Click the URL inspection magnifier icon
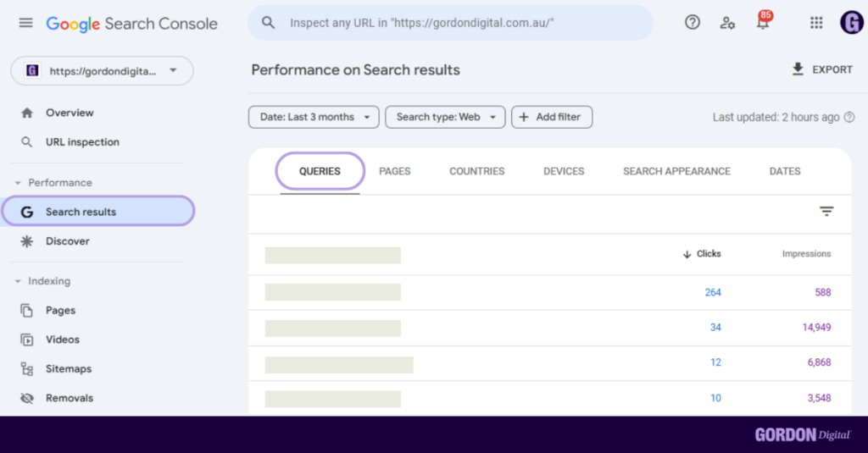 (26, 142)
